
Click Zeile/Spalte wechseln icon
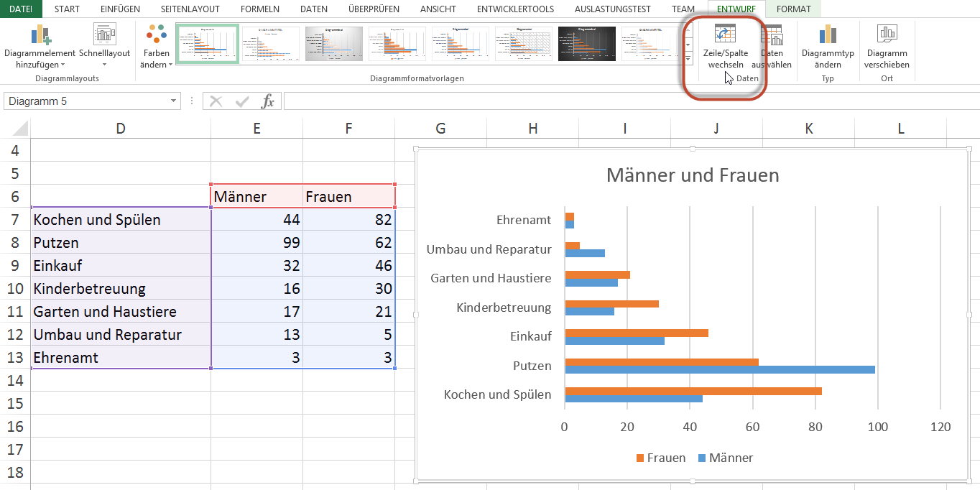pyautogui.click(x=724, y=34)
